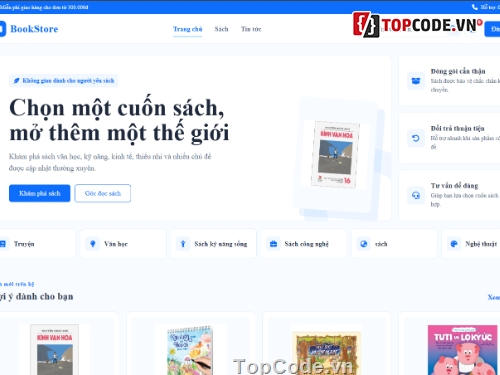Click the Nghệ thuật palette icon
The width and height of the screenshot is (500, 375).
point(454,244)
